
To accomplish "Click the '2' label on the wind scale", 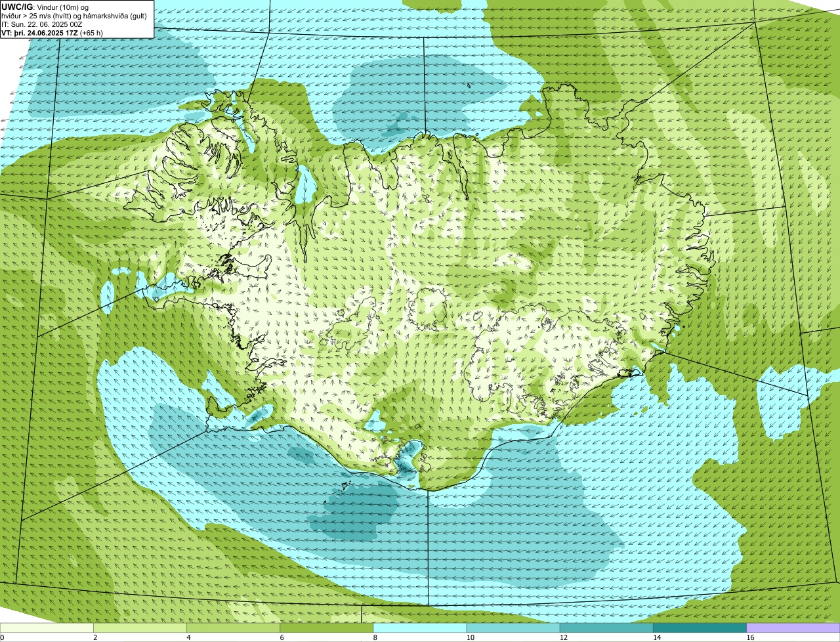I will [x=95, y=637].
